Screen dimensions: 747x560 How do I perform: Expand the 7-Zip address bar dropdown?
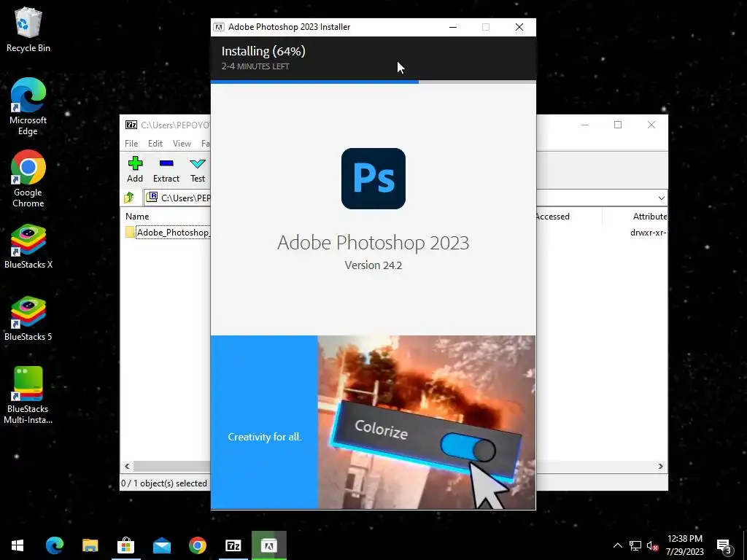pyautogui.click(x=661, y=198)
